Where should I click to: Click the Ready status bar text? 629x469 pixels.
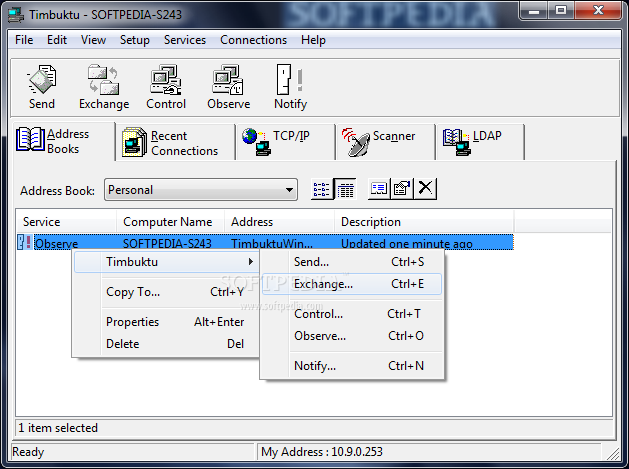point(28,452)
